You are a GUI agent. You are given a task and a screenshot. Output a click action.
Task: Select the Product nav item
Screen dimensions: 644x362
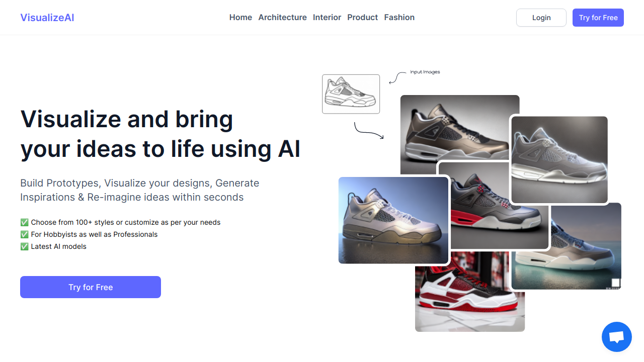pos(362,18)
